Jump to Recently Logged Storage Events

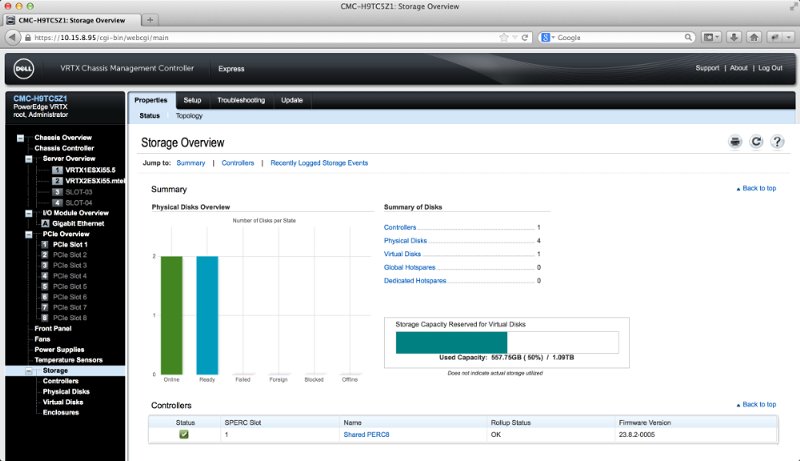coord(319,163)
